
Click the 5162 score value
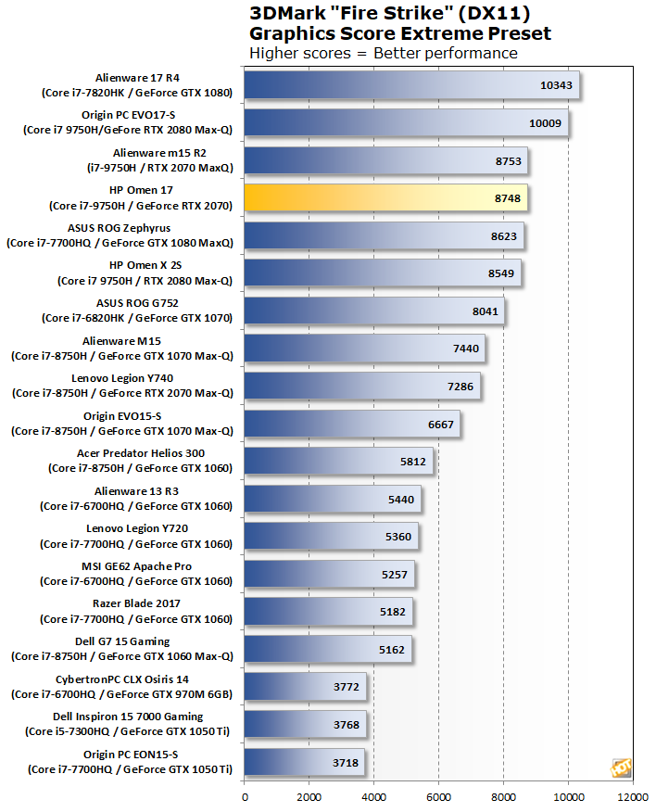coord(391,650)
